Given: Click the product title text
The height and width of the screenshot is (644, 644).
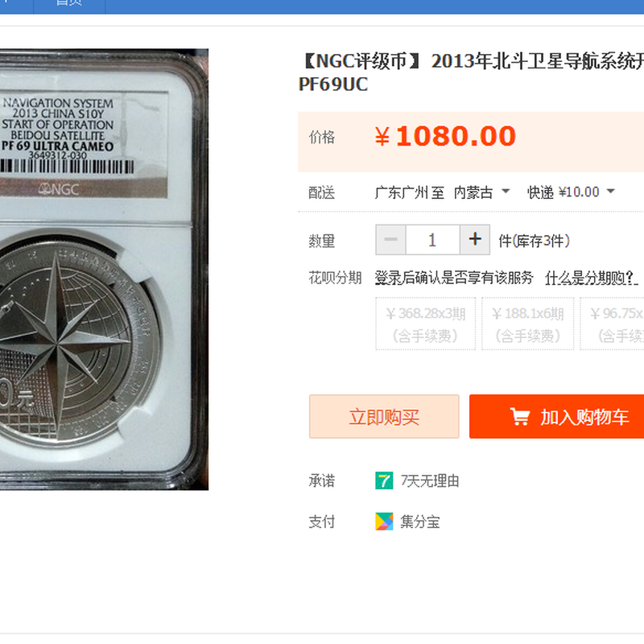Looking at the screenshot, I should (471, 72).
